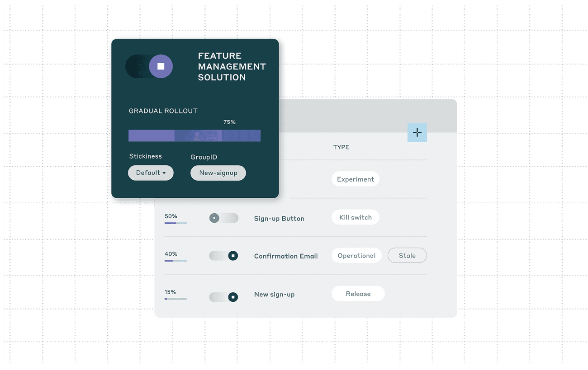
Task: Disable the Confirmation Email feature flag
Action: coord(223,256)
